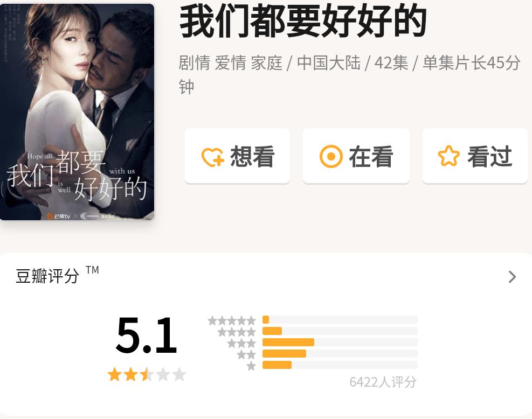The image size is (532, 419).
Task: Mark the show as 看过
Action: click(x=475, y=156)
